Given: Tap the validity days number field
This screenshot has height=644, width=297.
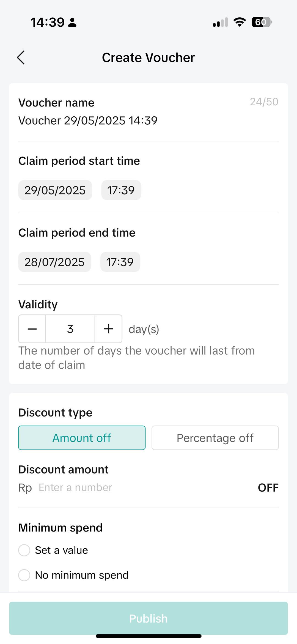Looking at the screenshot, I should click(x=70, y=329).
